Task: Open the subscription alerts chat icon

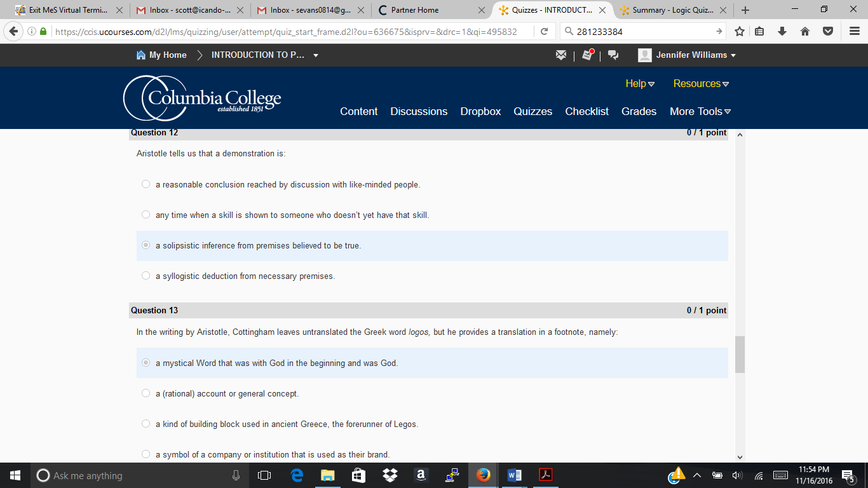Action: pos(613,55)
